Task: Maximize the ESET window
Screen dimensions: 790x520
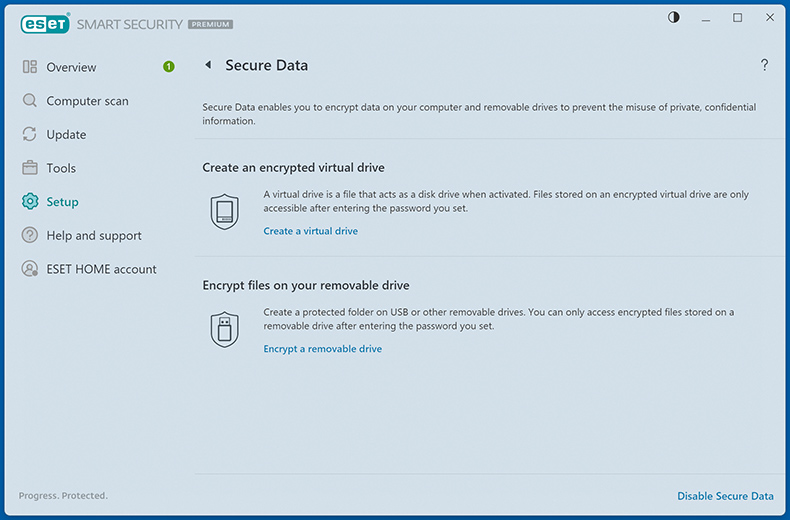Action: 738,18
